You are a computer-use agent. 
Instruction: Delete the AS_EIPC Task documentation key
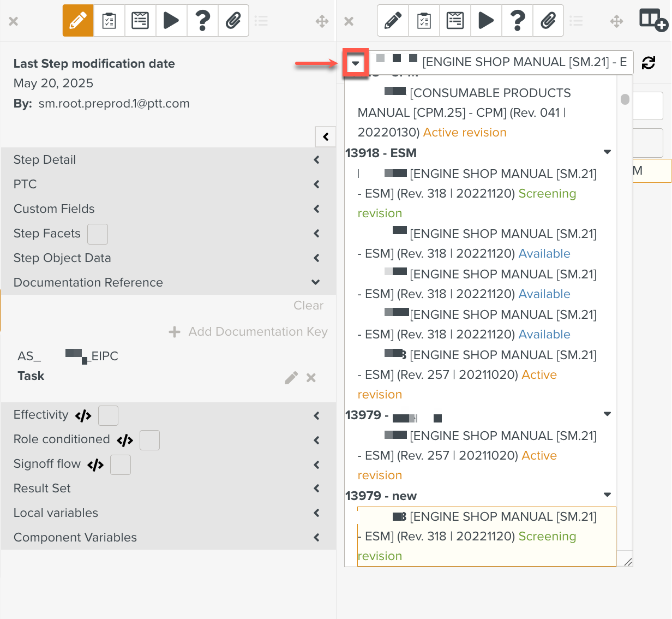(311, 378)
